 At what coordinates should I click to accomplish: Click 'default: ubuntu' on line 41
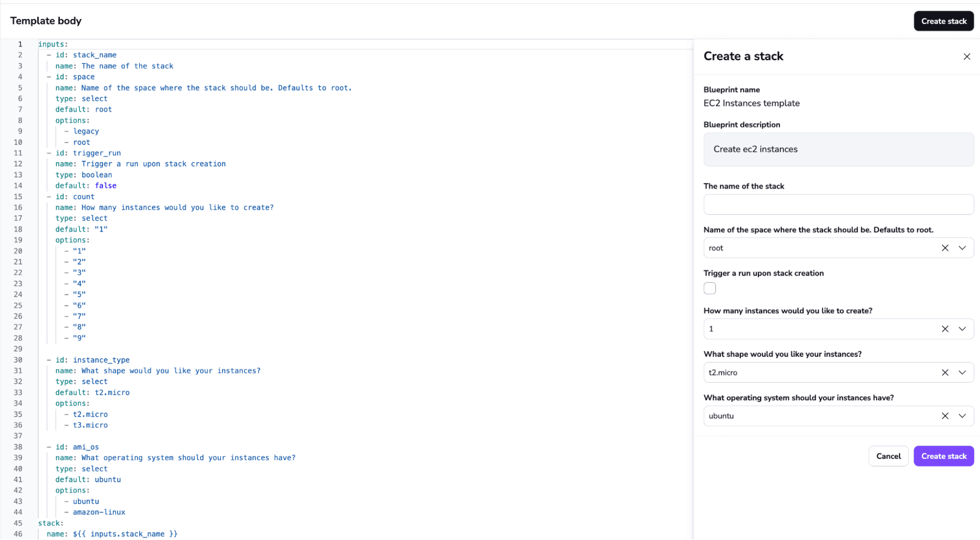[x=88, y=480]
